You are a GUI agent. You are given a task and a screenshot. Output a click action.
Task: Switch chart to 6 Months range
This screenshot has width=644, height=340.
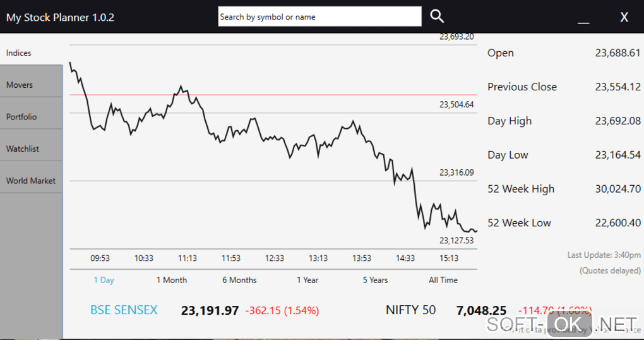click(239, 280)
